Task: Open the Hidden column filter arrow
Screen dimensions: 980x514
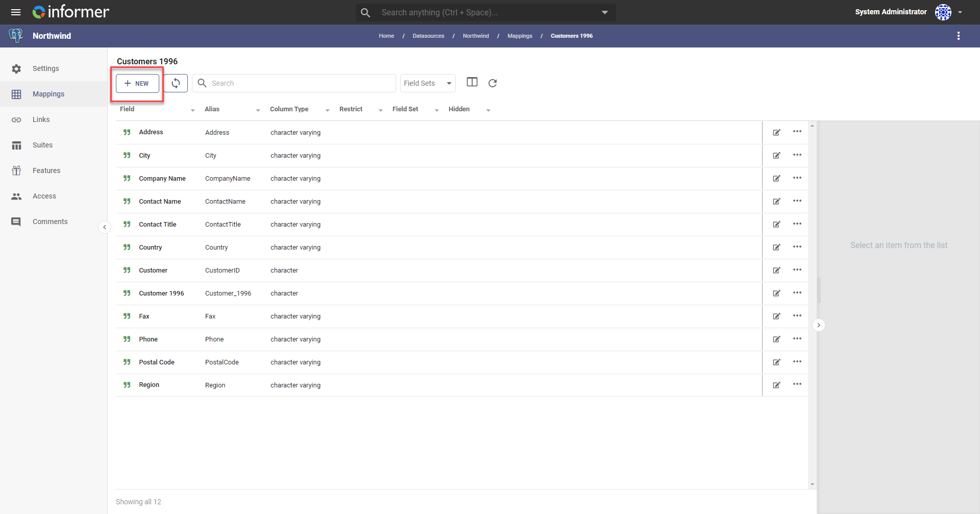Action: (488, 110)
